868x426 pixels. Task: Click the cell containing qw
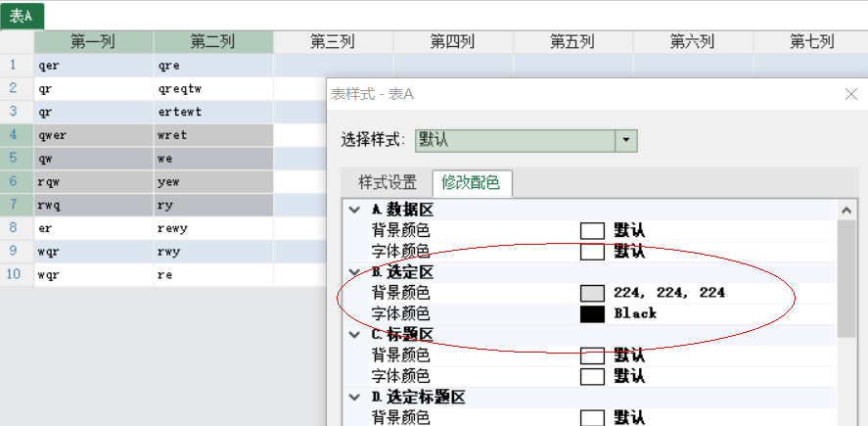click(94, 159)
